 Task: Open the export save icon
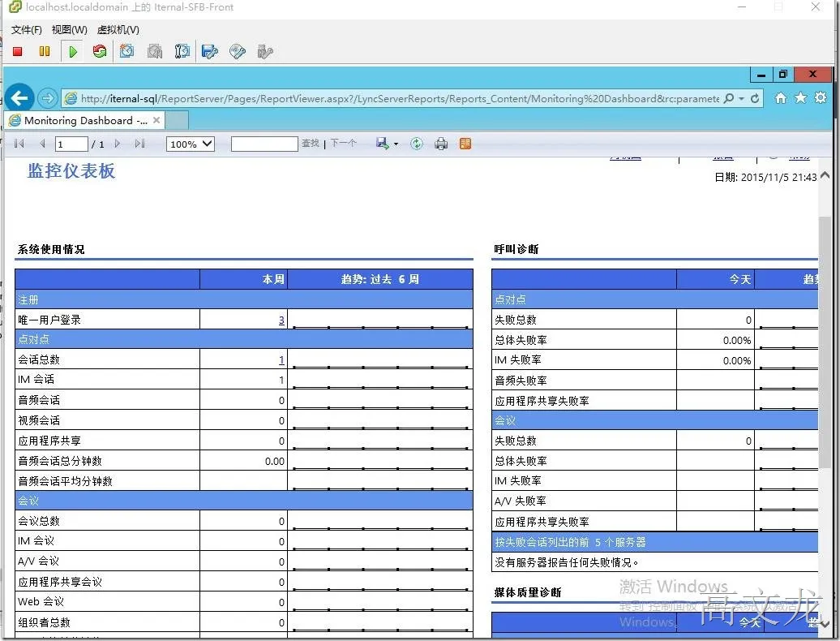(383, 143)
